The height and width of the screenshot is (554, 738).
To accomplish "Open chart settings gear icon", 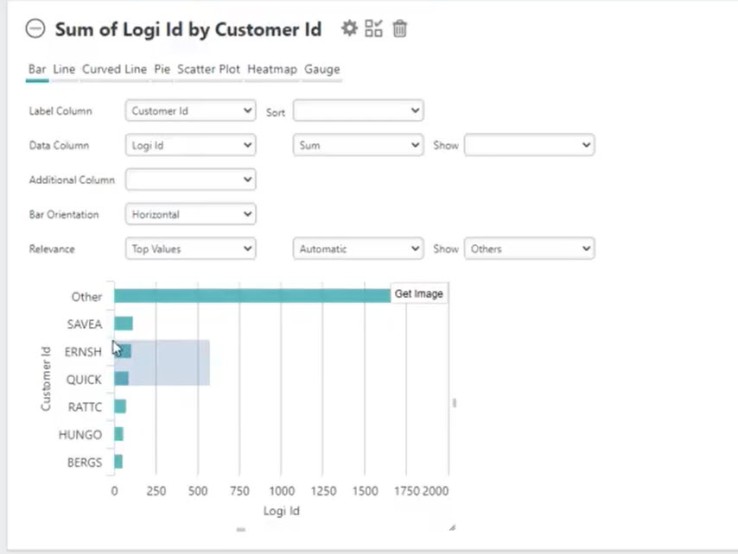I will [349, 28].
